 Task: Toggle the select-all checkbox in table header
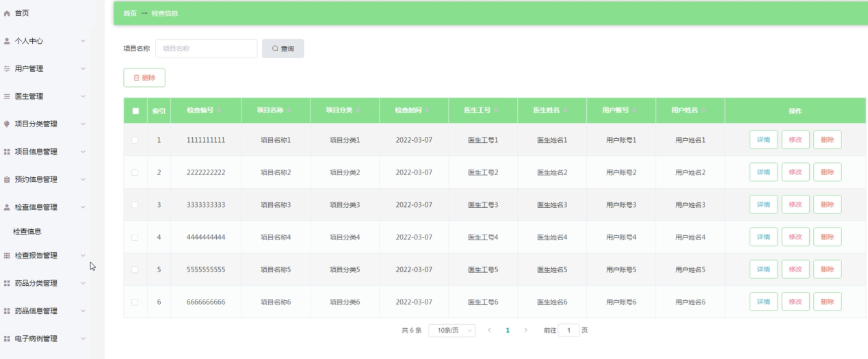[x=135, y=111]
